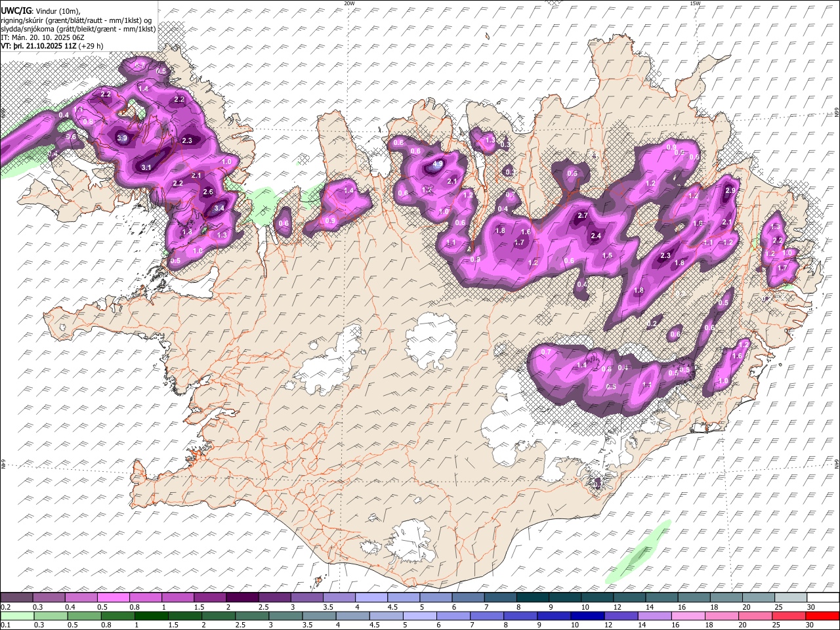Viewport: 840px width, 630px height.
Task: Select deep blue rain swatch between 10 and 12
Action: [x=587, y=616]
